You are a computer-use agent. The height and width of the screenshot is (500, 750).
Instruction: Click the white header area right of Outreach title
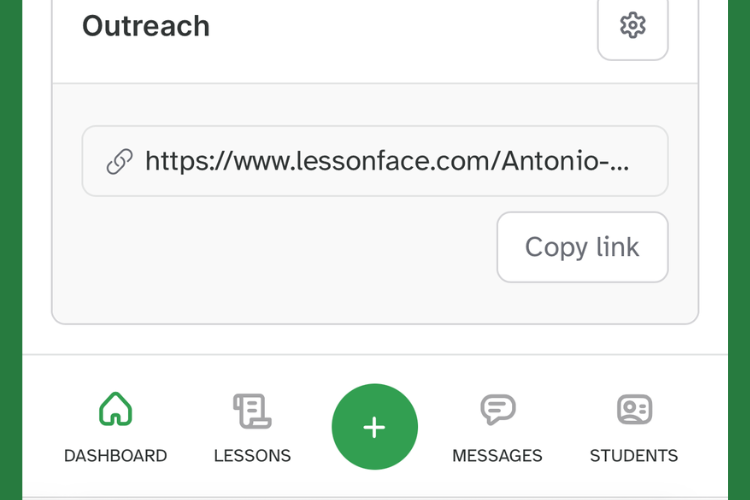(400, 30)
